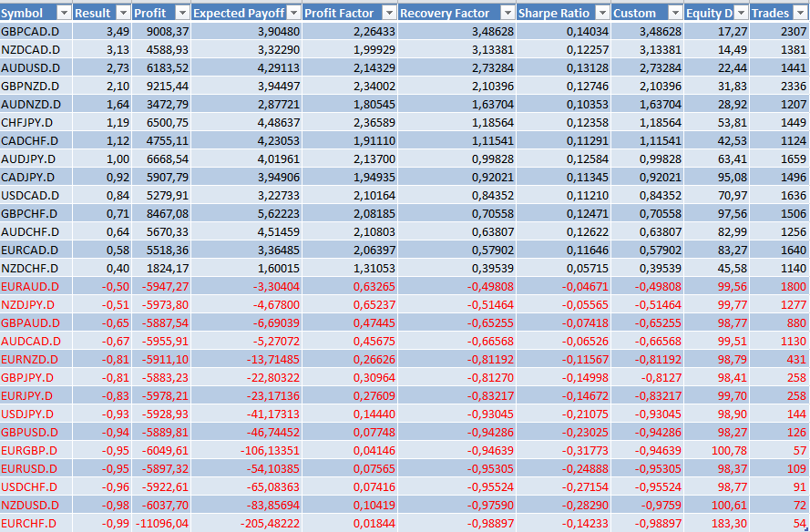Viewport: 810px width, 532px height.
Task: Select the NZDJPY.D symbol cell
Action: coord(36,304)
